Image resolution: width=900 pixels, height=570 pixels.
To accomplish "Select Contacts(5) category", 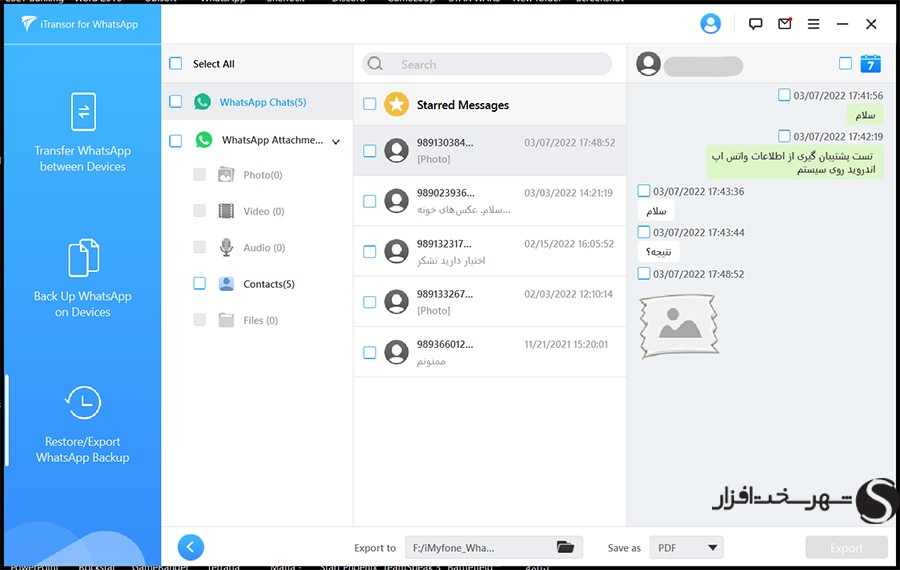I will click(269, 284).
